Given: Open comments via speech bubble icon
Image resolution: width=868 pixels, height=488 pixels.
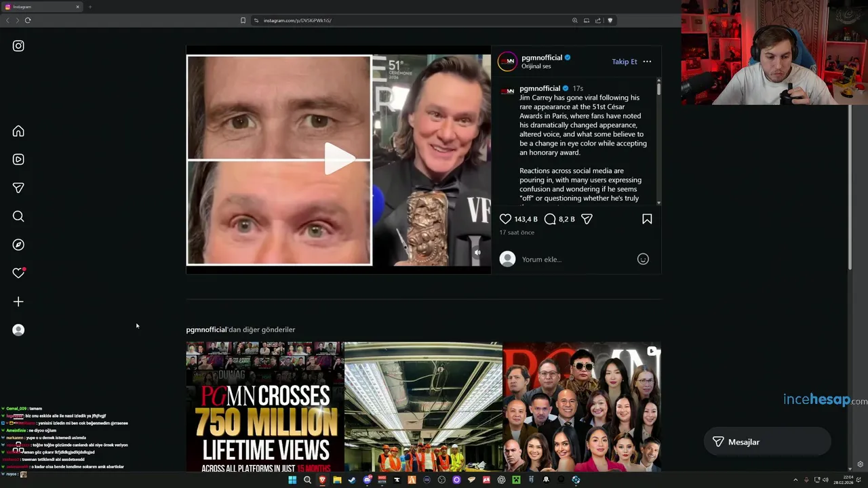Looking at the screenshot, I should [550, 219].
